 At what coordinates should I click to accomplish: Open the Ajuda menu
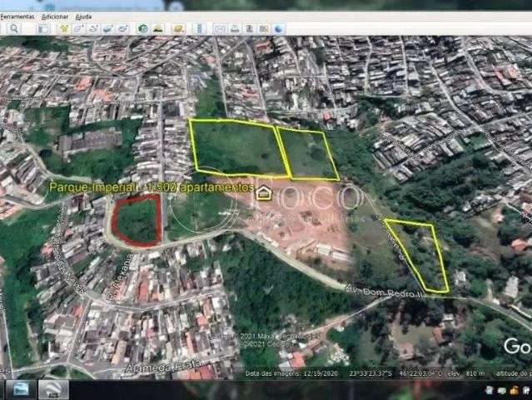(83, 17)
